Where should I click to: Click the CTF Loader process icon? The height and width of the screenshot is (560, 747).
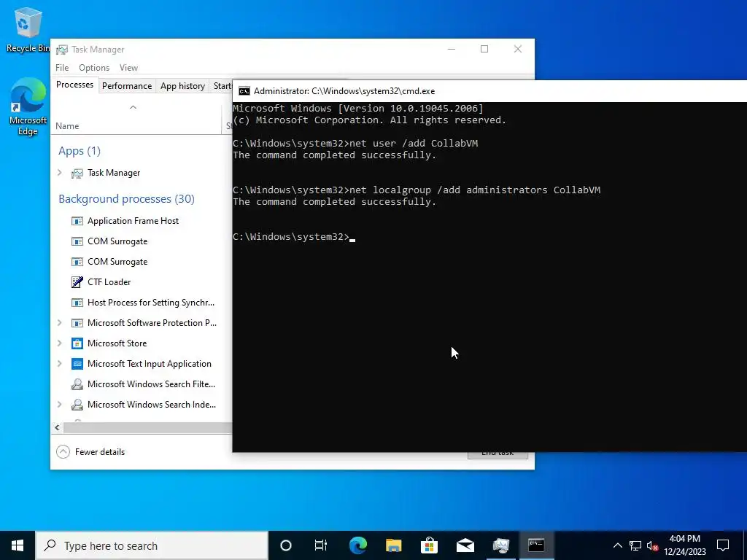coord(77,282)
